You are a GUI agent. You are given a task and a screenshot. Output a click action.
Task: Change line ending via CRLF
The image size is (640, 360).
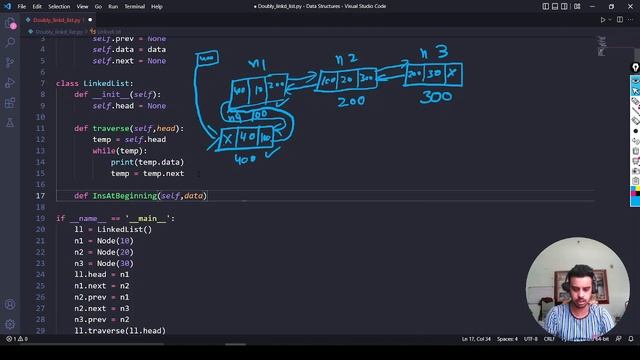point(549,339)
